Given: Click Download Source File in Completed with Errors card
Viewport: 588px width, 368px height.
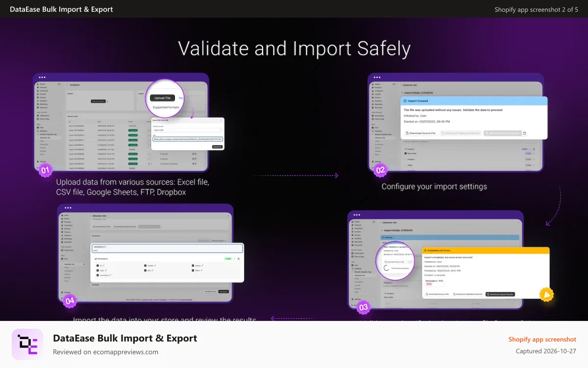Looking at the screenshot, I should 437,294.
